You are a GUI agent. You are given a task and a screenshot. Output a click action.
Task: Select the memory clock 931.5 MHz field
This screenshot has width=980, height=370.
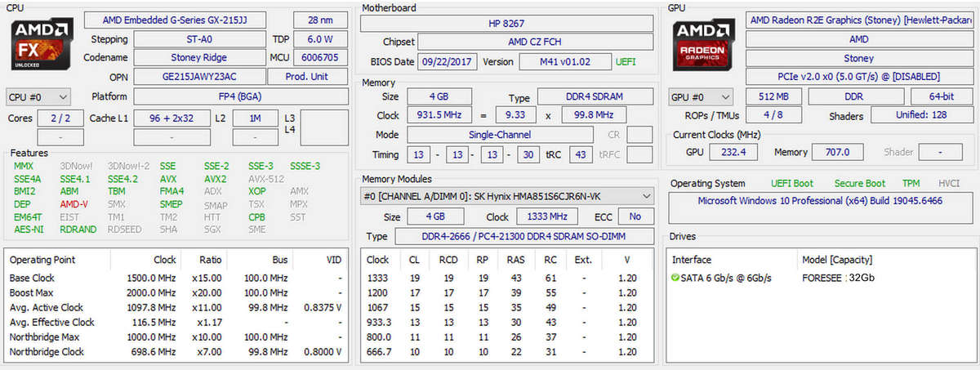[x=439, y=115]
